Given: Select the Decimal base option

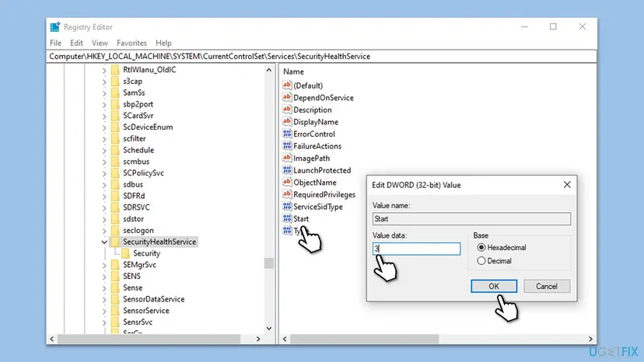Looking at the screenshot, I should coord(481,260).
